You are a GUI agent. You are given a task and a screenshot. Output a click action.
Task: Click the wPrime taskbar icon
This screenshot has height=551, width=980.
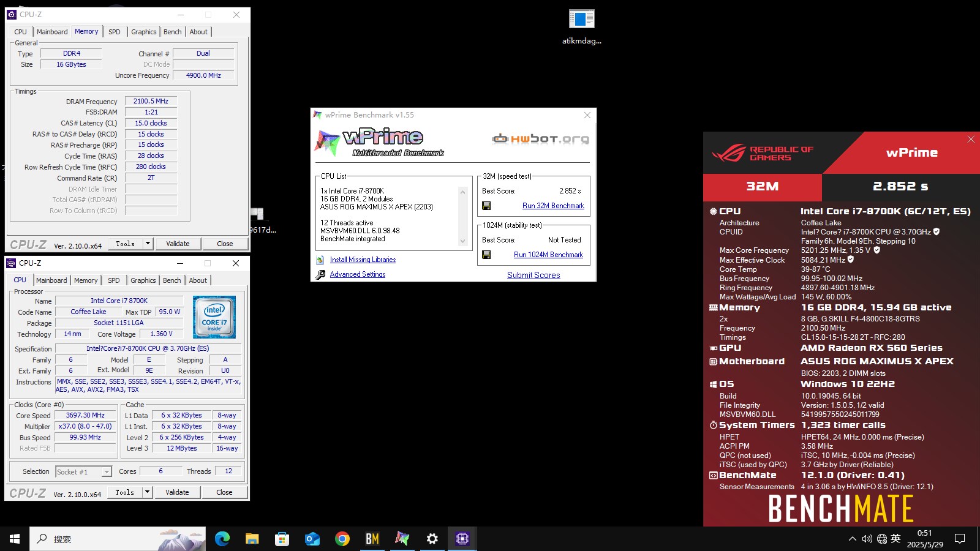(x=402, y=539)
